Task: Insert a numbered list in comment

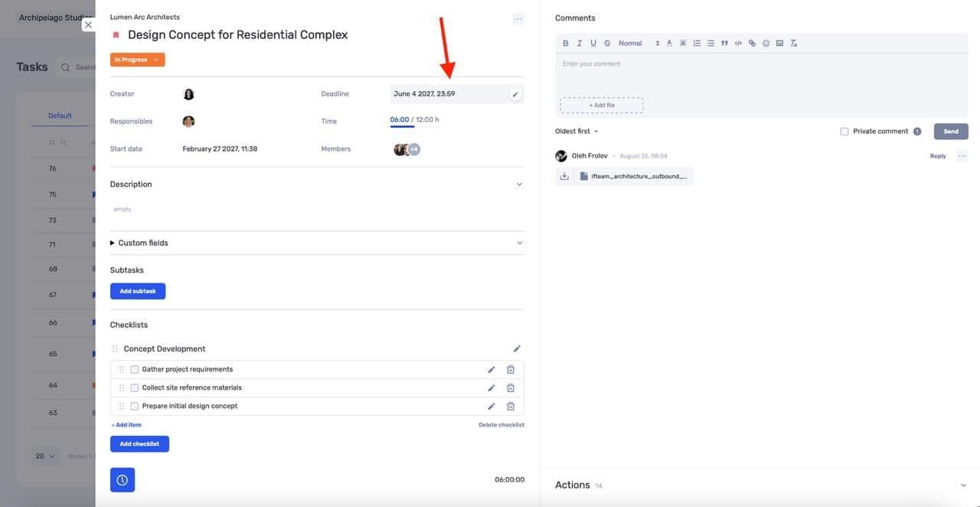Action: (x=697, y=43)
